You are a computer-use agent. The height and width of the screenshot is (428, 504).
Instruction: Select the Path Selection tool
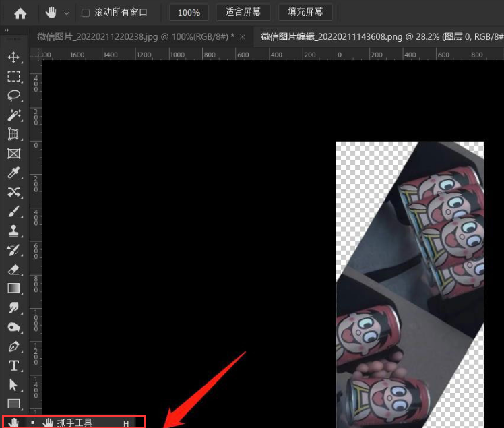click(13, 385)
